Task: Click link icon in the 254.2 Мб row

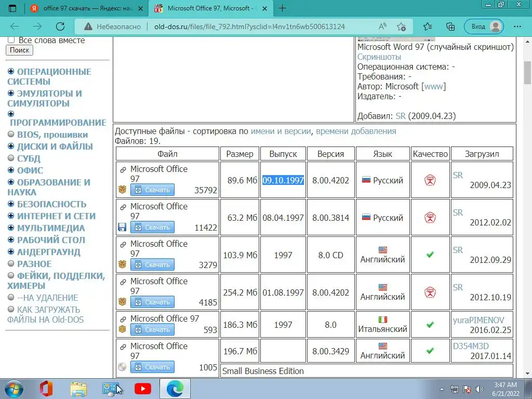Action: 123,282
